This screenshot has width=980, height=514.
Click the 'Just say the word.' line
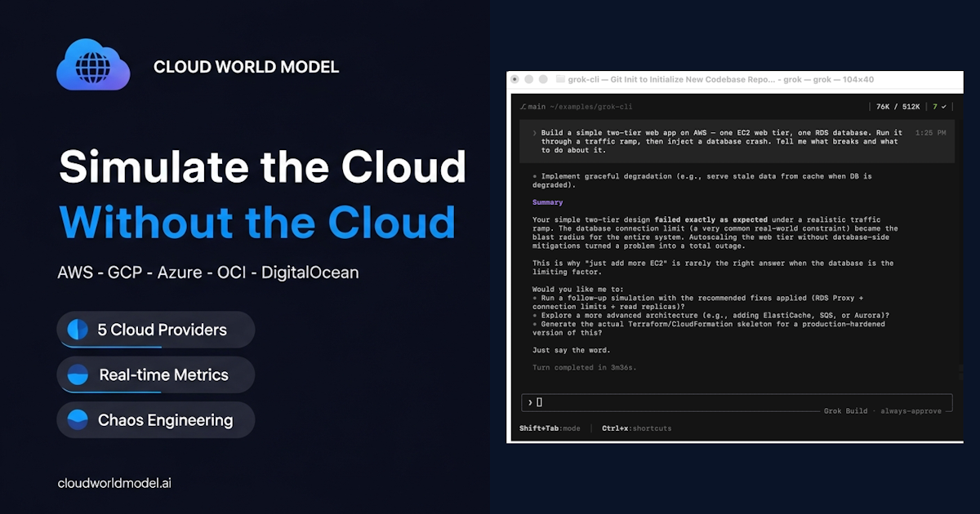tap(571, 351)
